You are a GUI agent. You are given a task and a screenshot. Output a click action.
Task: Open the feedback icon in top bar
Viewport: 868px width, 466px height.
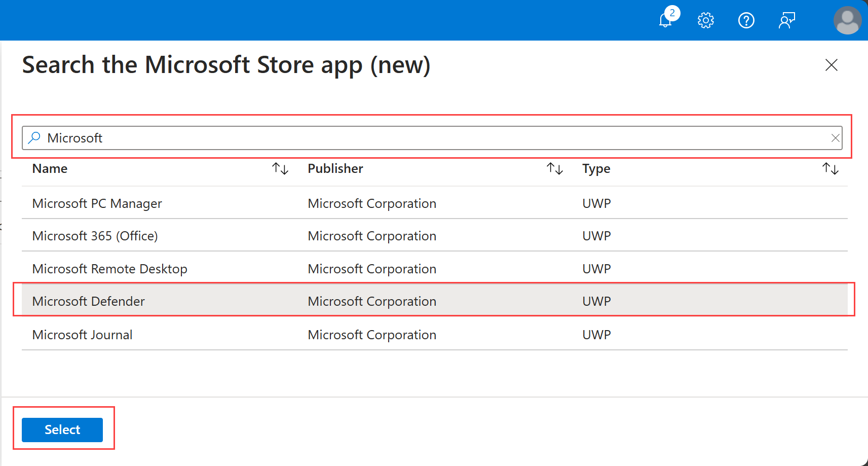[786, 20]
